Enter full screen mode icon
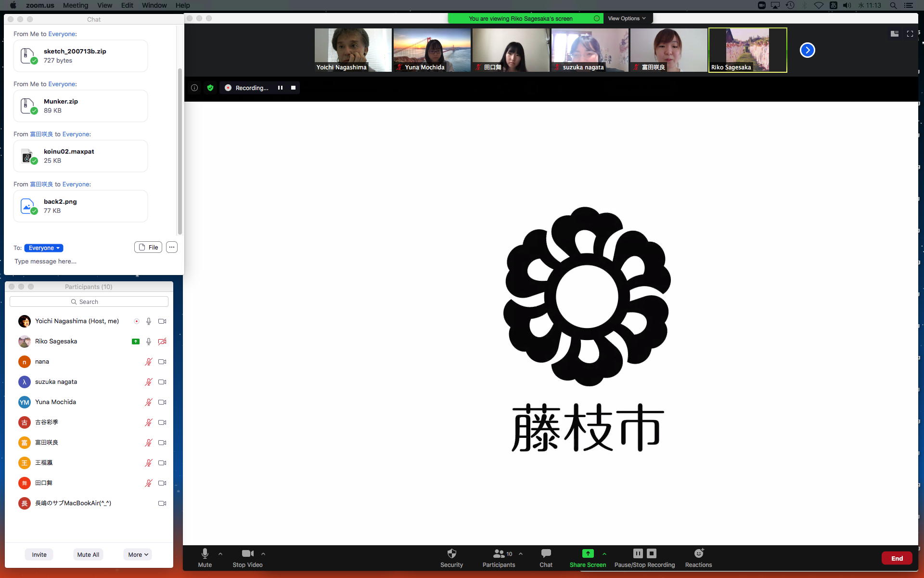This screenshot has width=924, height=578. pyautogui.click(x=910, y=34)
